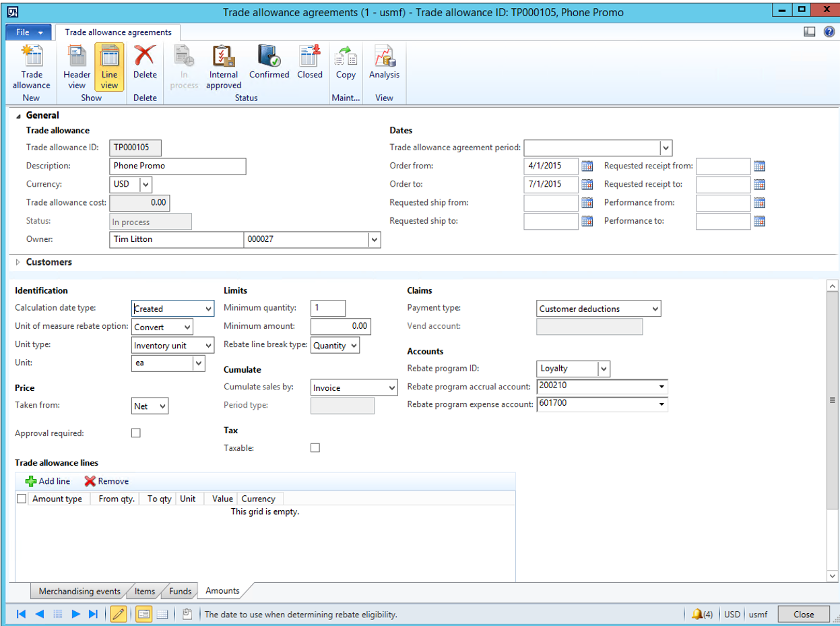Tick the Taxable checkbox
The height and width of the screenshot is (626, 840).
315,448
